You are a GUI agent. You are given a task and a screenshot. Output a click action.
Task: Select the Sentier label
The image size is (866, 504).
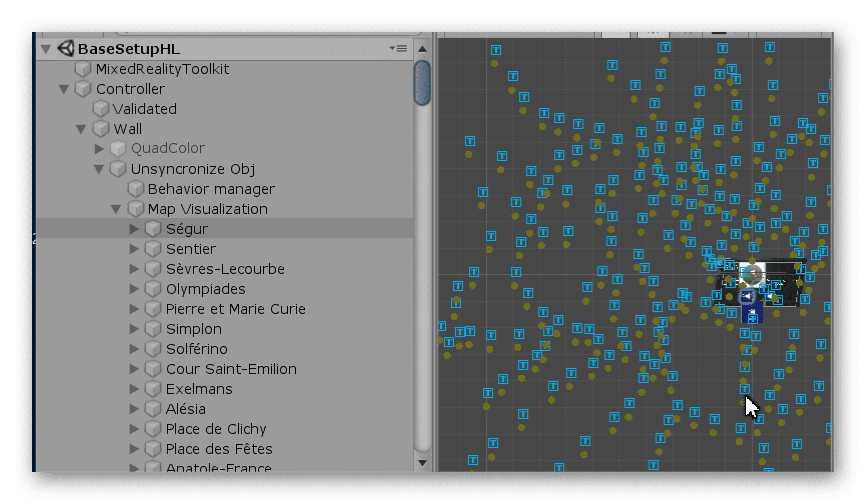[x=191, y=249]
